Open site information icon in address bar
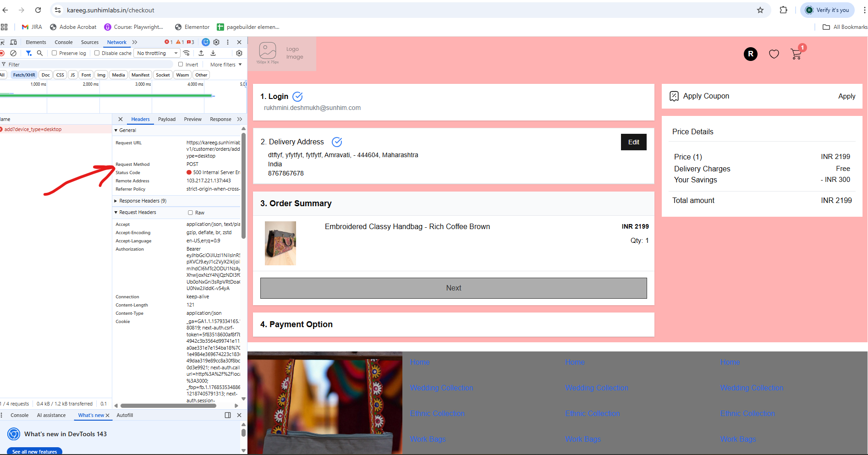The image size is (868, 455). (x=58, y=10)
